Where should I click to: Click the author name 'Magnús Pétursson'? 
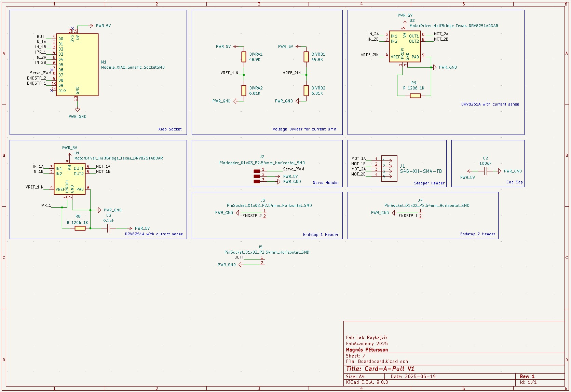click(x=367, y=350)
